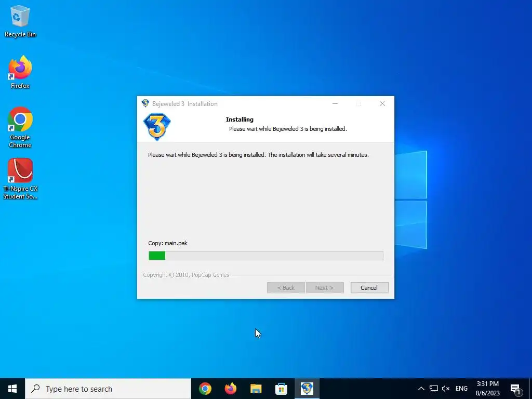Click the small Bejeweled icon in title bar

pos(145,103)
